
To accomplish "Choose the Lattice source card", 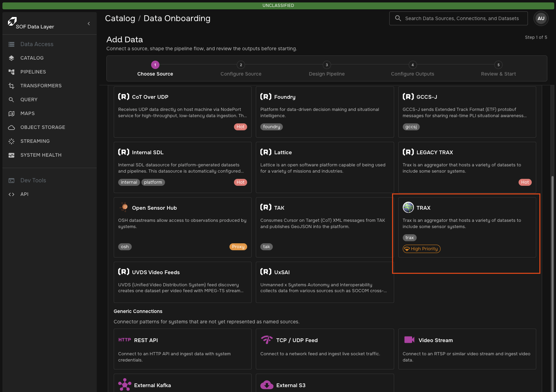I will [325, 167].
